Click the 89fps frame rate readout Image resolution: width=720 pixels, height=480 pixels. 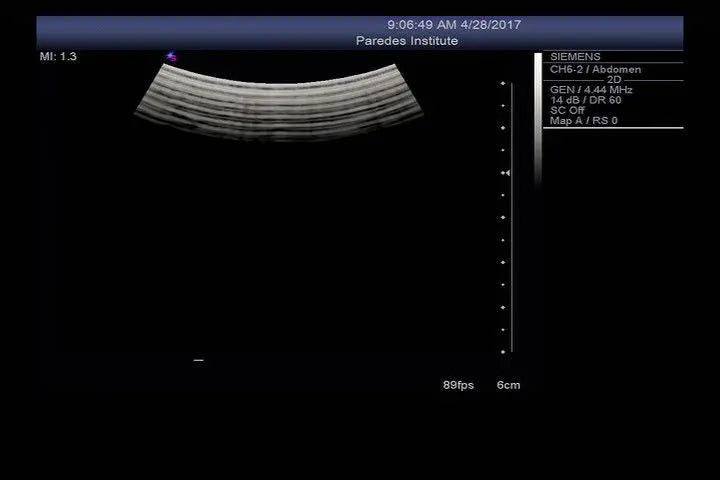tap(458, 385)
